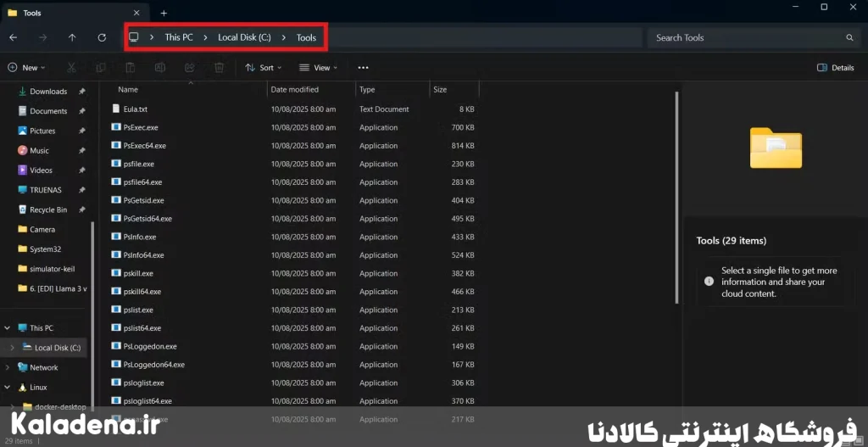The image size is (868, 447).
Task: Open the Sort dropdown
Action: pyautogui.click(x=264, y=68)
